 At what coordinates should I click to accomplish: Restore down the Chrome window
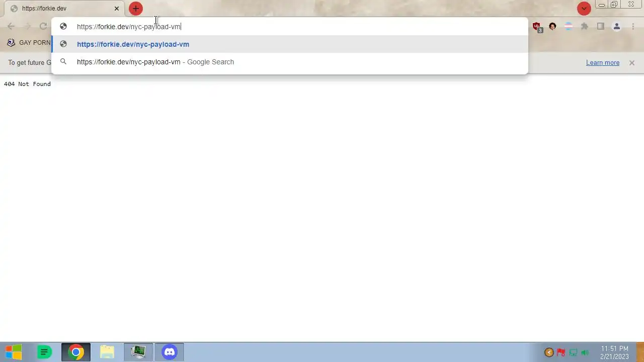[614, 5]
